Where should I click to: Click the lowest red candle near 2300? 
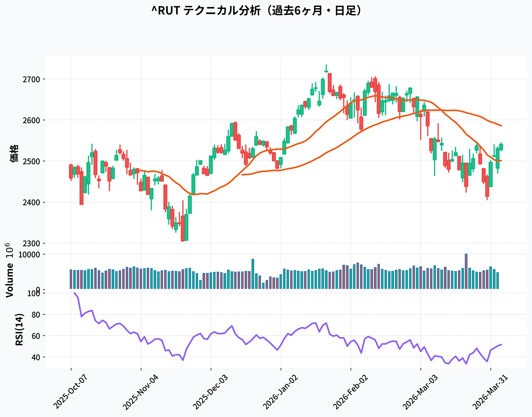tap(183, 228)
